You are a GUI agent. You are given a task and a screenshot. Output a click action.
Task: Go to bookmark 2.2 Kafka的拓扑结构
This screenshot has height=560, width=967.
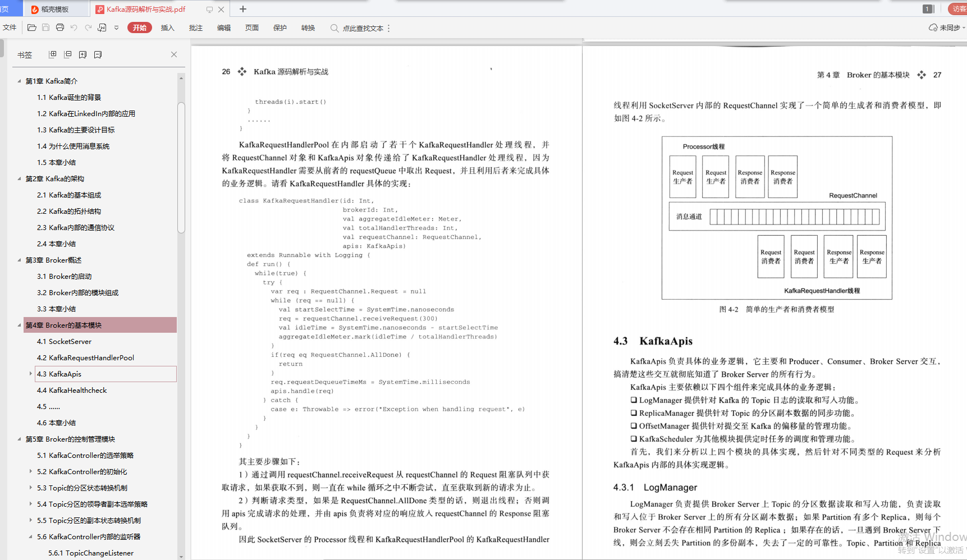69,212
